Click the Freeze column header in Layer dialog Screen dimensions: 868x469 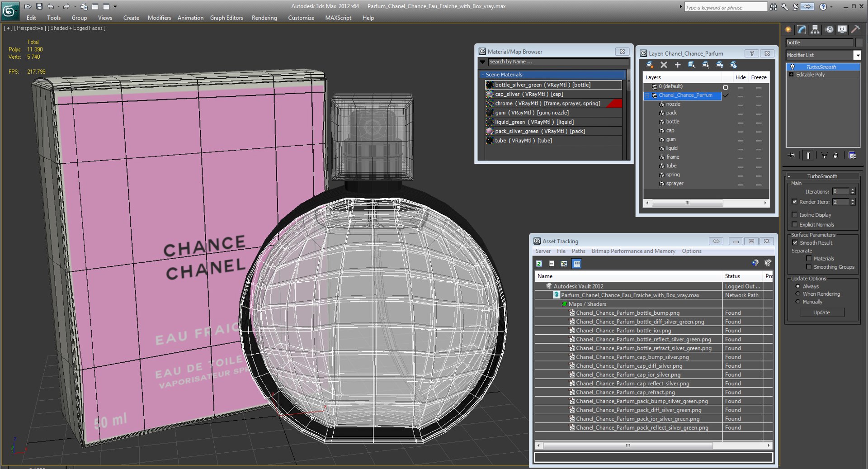coord(759,77)
